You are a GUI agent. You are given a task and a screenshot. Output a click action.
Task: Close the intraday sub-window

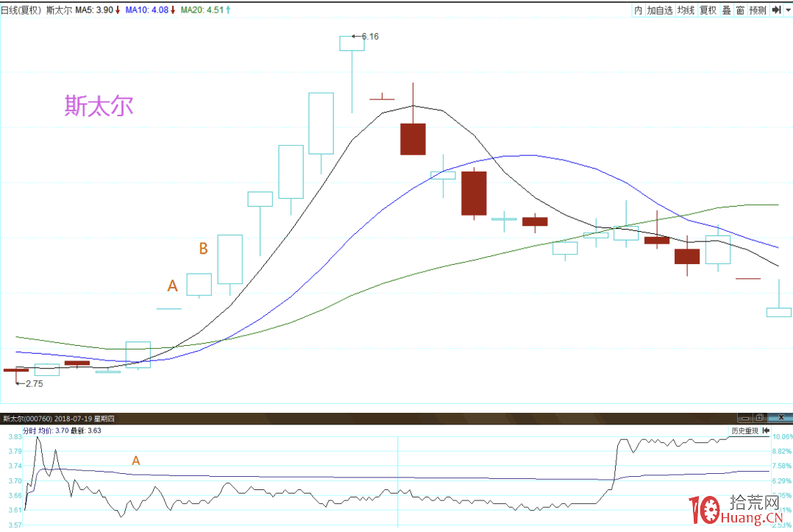780,418
